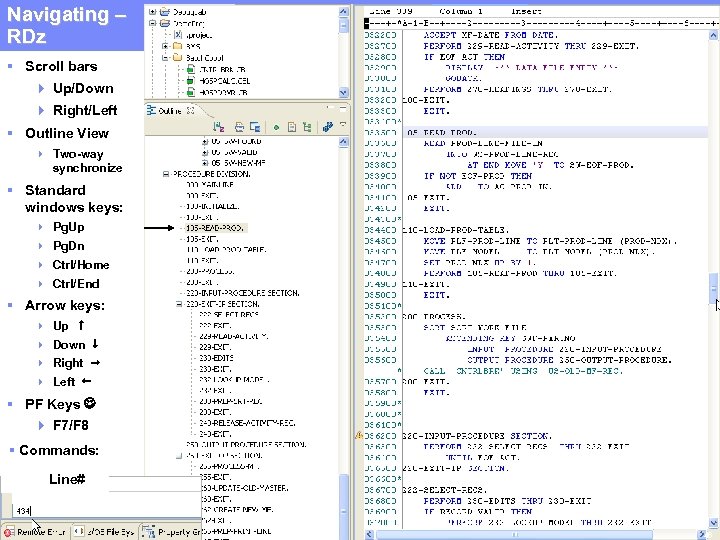720x540 pixels.
Task: Click Property Group tab icon
Action: pyautogui.click(x=149, y=531)
